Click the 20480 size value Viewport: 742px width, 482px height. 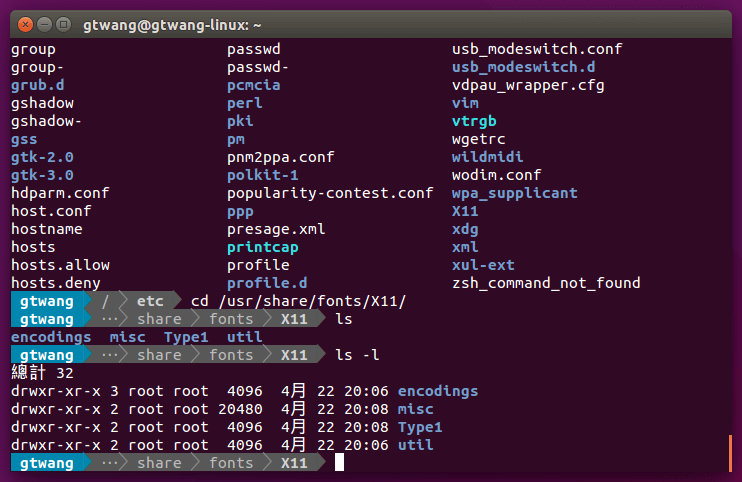click(x=240, y=409)
